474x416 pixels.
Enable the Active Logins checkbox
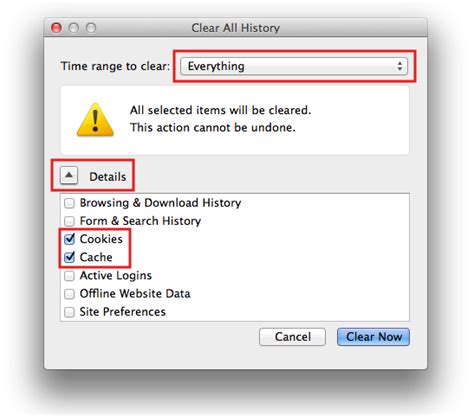click(x=69, y=276)
